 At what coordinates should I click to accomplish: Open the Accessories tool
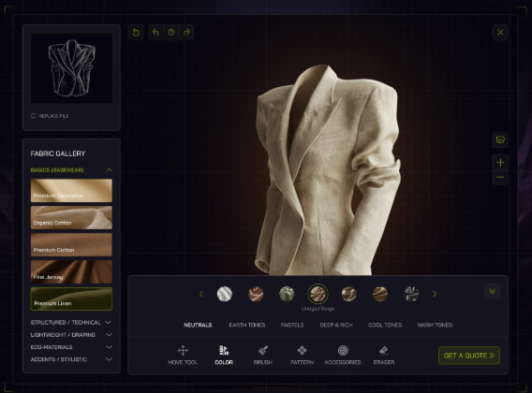pyautogui.click(x=343, y=355)
